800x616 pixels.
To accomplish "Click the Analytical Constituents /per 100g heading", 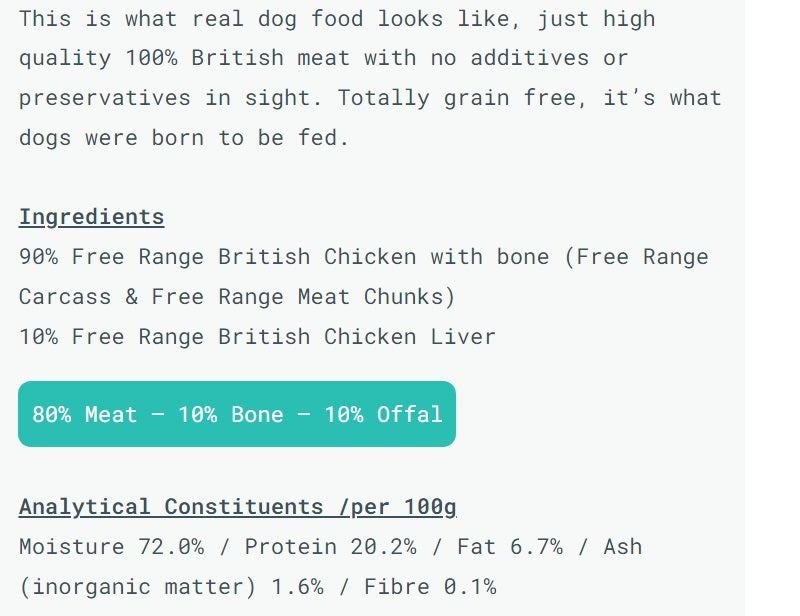I will 237,507.
